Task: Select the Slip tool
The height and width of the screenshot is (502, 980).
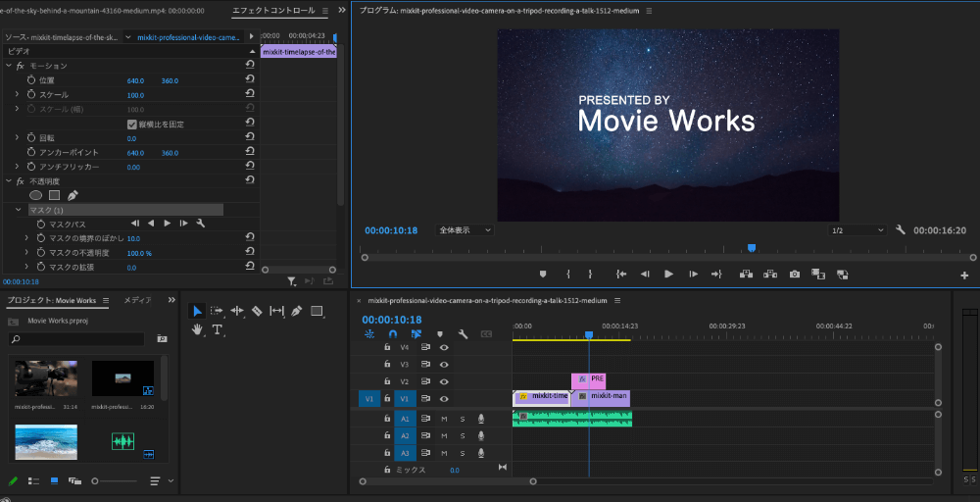Action: (x=276, y=311)
